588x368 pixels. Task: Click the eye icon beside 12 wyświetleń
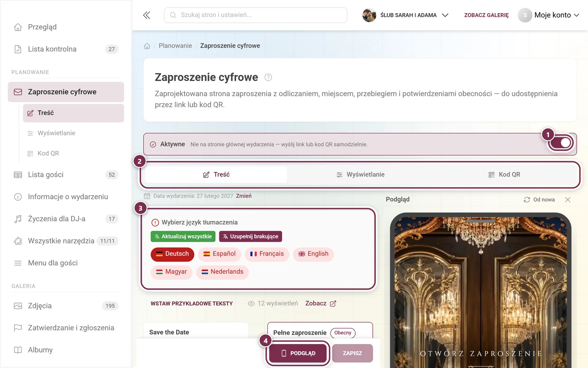[x=251, y=303]
